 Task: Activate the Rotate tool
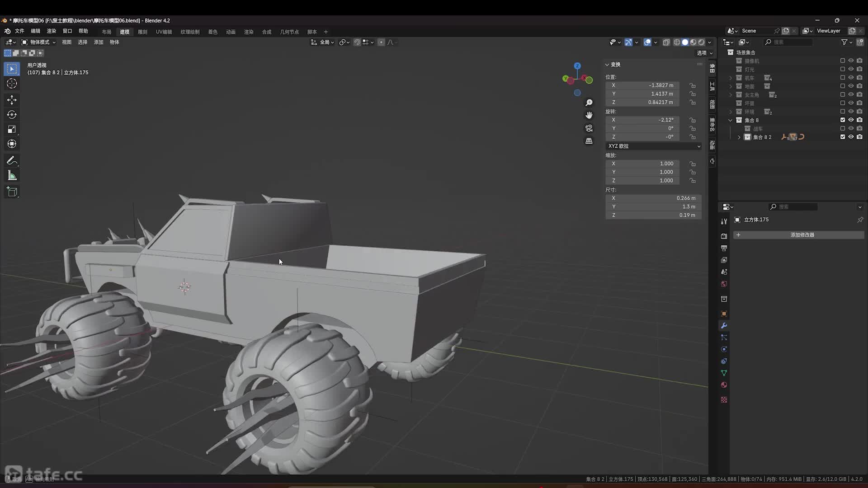coord(12,115)
